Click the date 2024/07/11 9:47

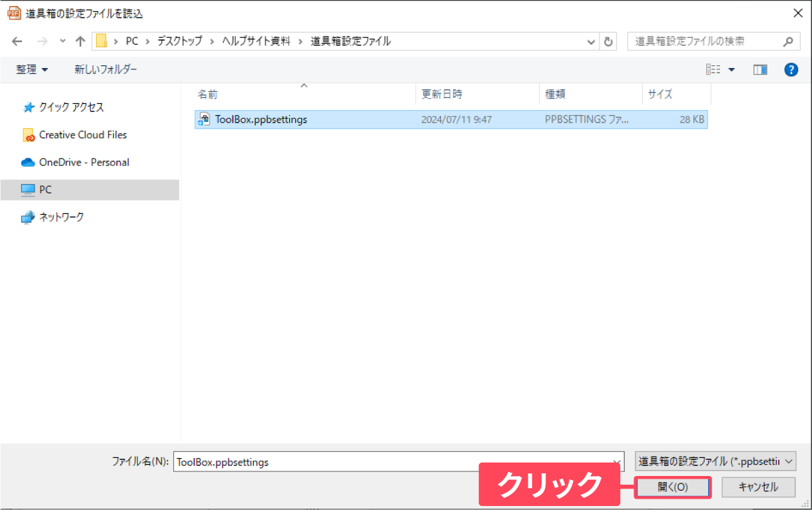(x=456, y=120)
